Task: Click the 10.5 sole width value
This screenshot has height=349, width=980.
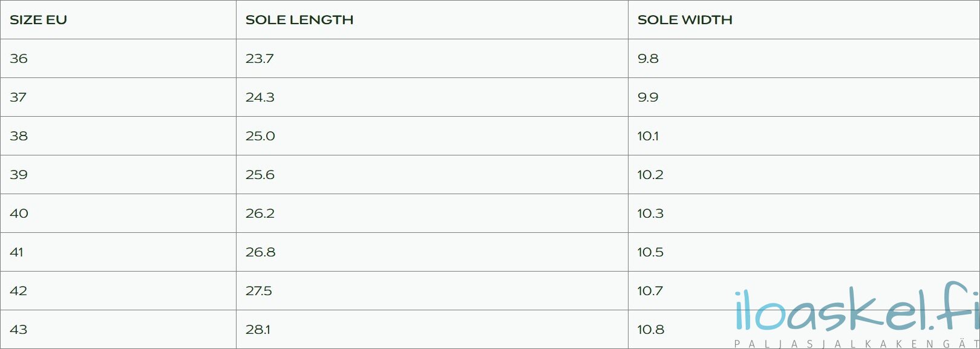Action: tap(650, 252)
